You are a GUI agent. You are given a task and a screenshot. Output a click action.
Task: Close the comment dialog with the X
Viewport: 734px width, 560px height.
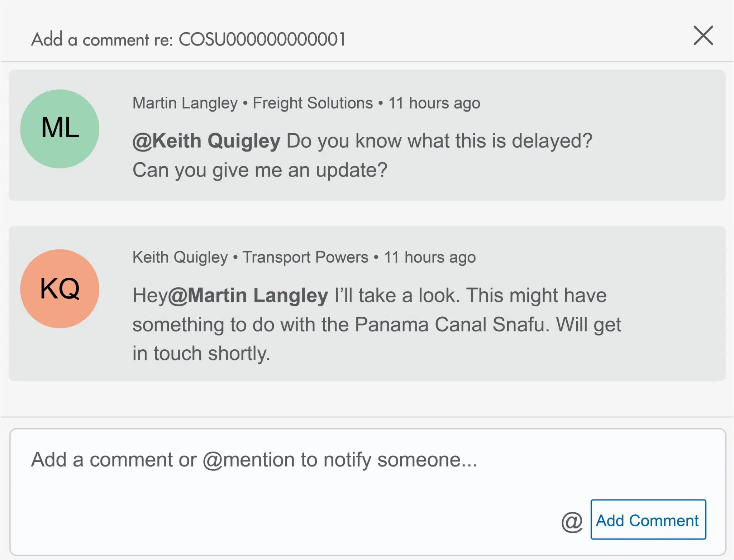[x=703, y=35]
